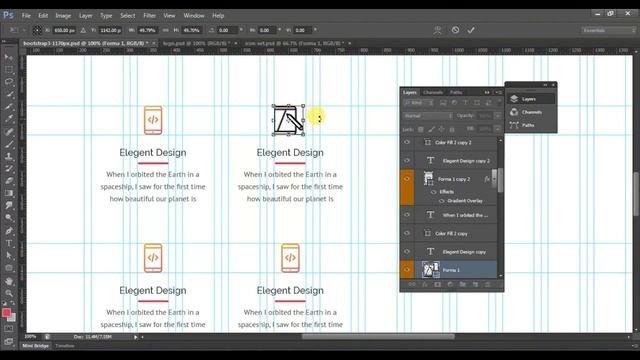Click the add layer mask icon

coord(437,284)
